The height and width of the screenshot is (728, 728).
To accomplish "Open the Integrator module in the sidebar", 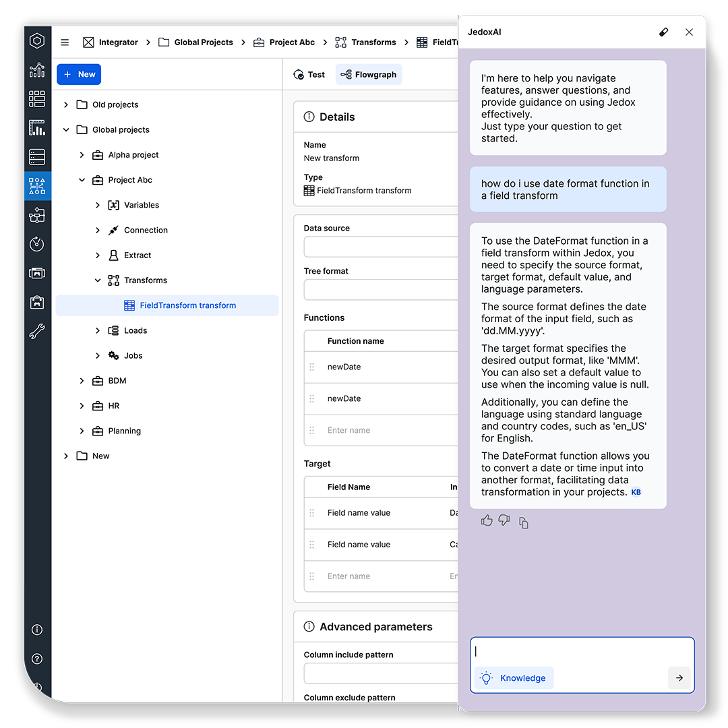I will [37, 185].
